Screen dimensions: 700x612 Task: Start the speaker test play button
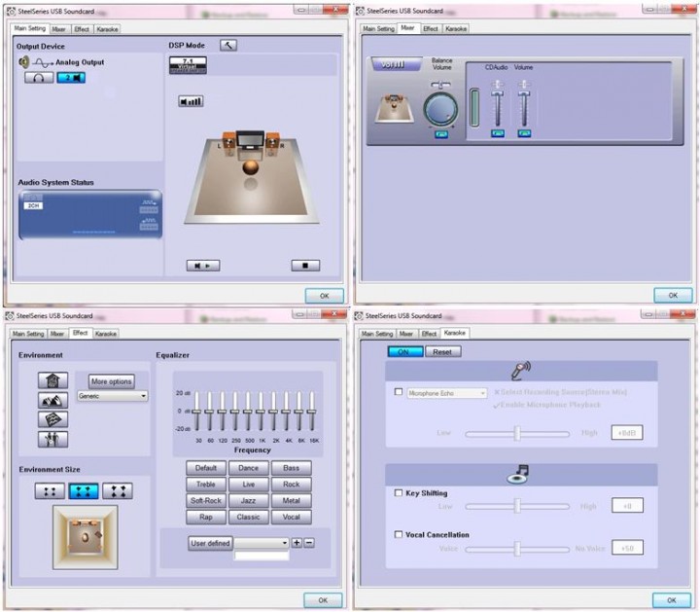point(203,266)
